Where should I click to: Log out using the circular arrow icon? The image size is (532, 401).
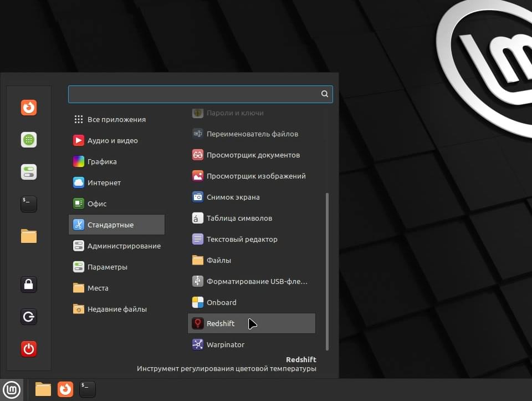pos(29,317)
